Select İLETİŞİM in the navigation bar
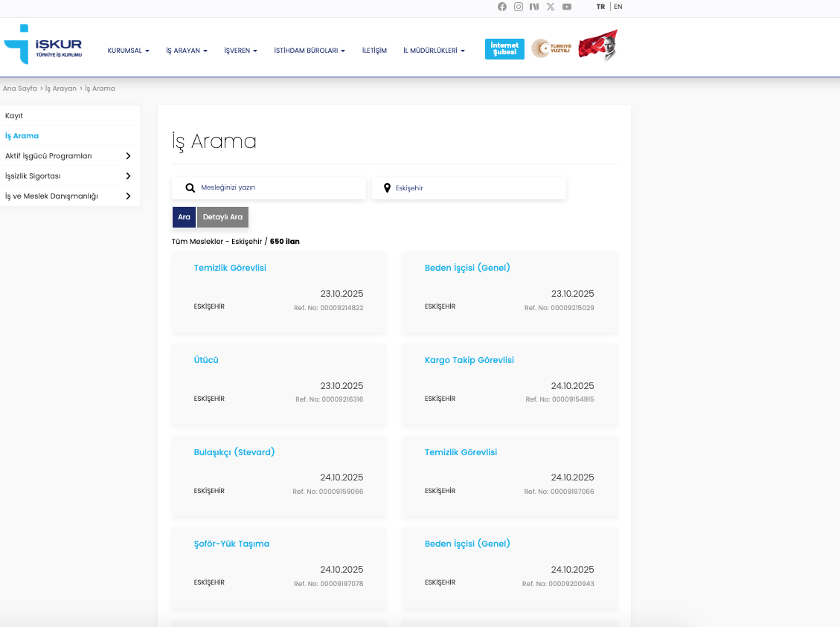Image resolution: width=840 pixels, height=627 pixels. (374, 51)
